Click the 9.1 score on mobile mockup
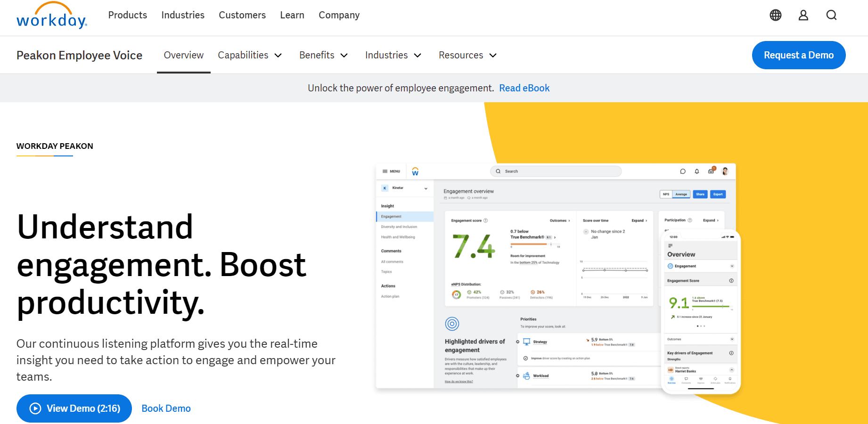 coord(679,303)
